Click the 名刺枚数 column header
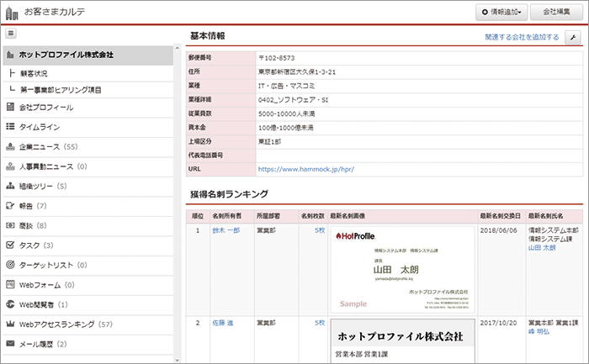 click(312, 216)
